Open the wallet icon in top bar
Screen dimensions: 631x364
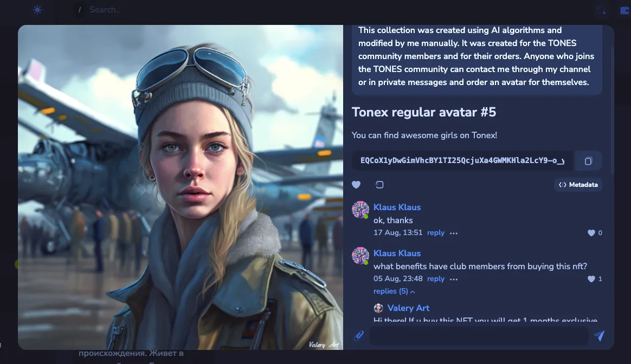[x=624, y=10]
